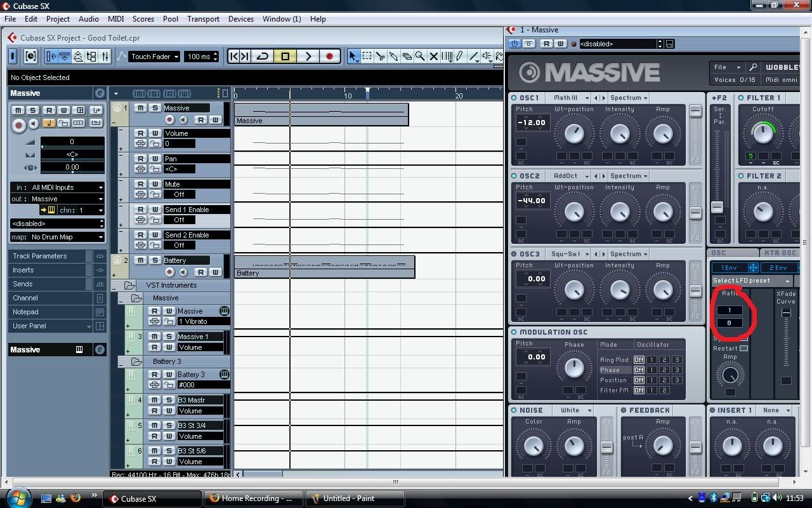Open the OSC1 'Math III' wavetable dropdown

pos(570,98)
